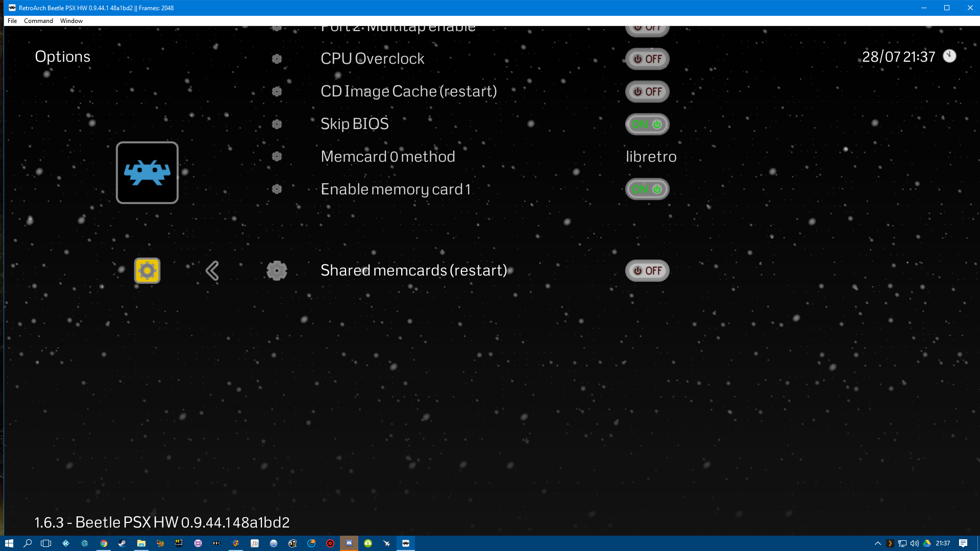This screenshot has height=551, width=980.
Task: Click the left chevron back arrow
Action: pos(212,270)
